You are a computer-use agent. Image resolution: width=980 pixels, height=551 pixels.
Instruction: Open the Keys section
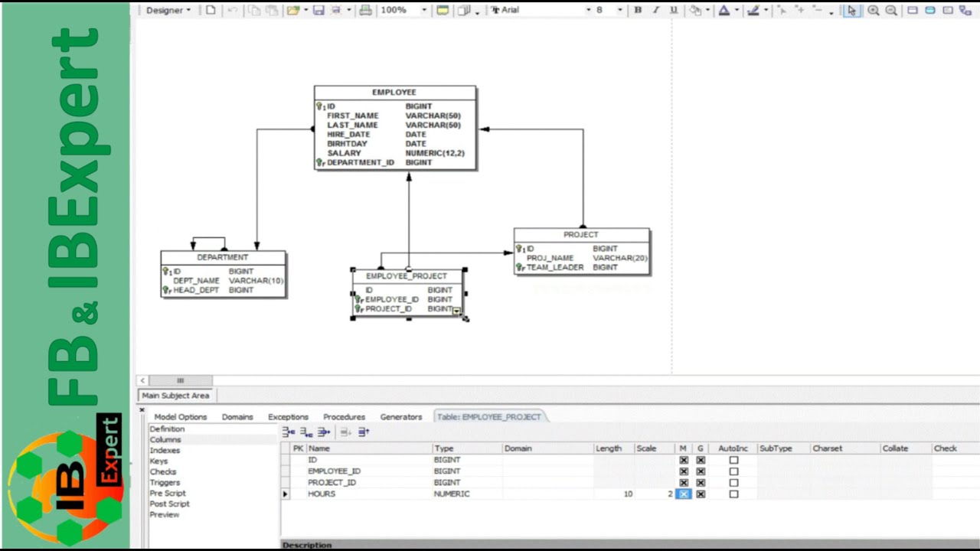(x=158, y=461)
